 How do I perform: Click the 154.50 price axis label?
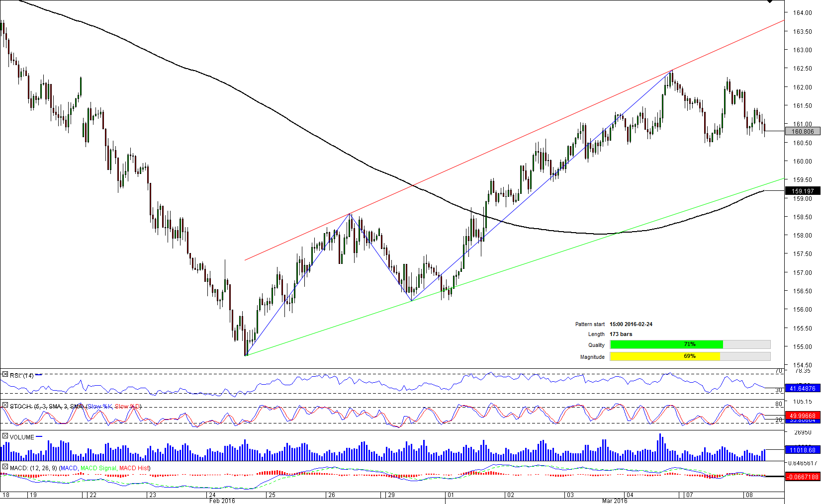802,365
